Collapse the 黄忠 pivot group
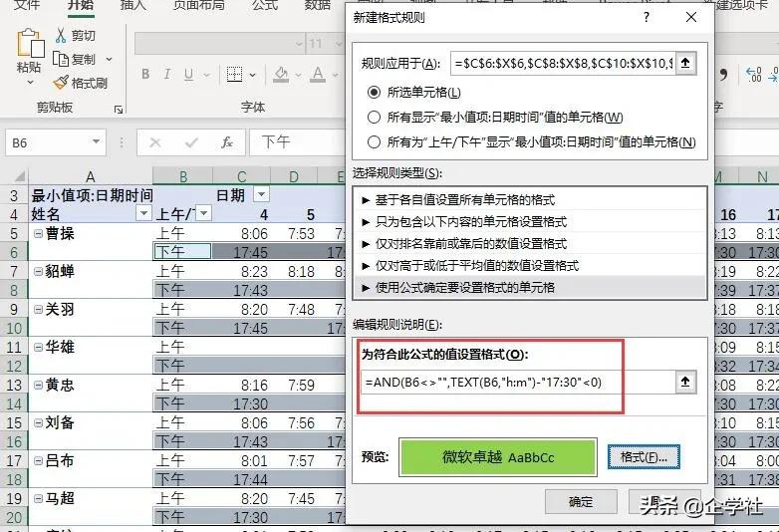779x532 pixels. tap(38, 385)
